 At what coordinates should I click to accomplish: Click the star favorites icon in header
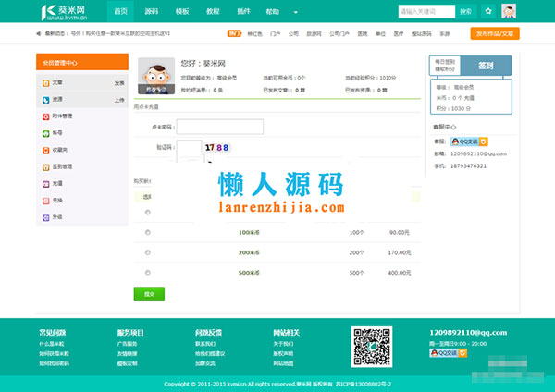point(487,11)
